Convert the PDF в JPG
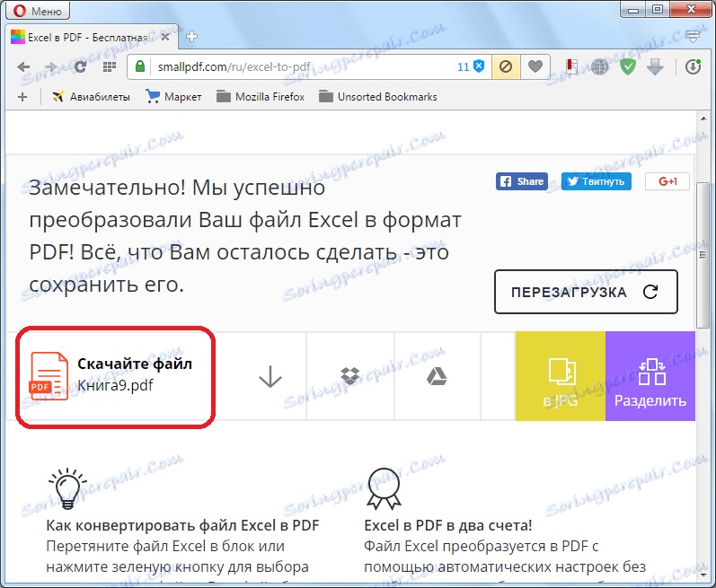This screenshot has height=588, width=716. [x=561, y=376]
